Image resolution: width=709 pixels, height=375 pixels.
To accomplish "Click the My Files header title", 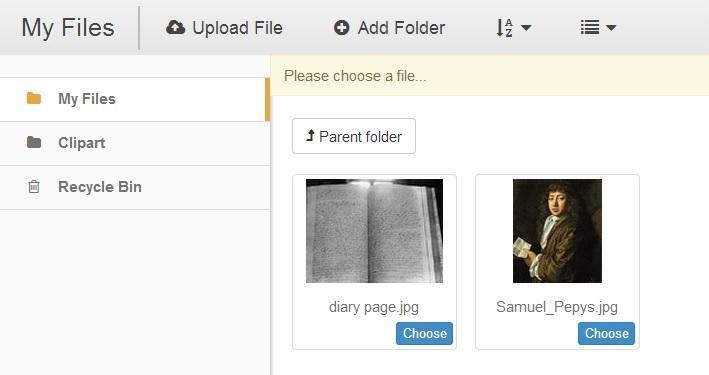I will coord(68,28).
